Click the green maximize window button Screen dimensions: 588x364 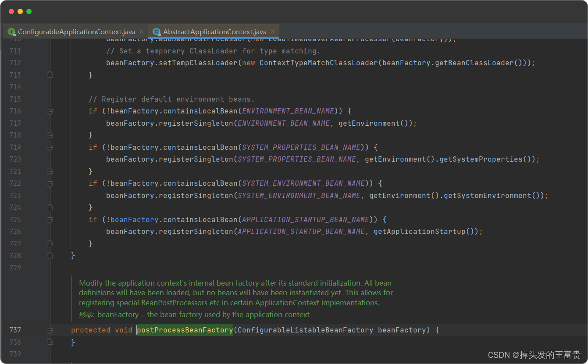[29, 11]
